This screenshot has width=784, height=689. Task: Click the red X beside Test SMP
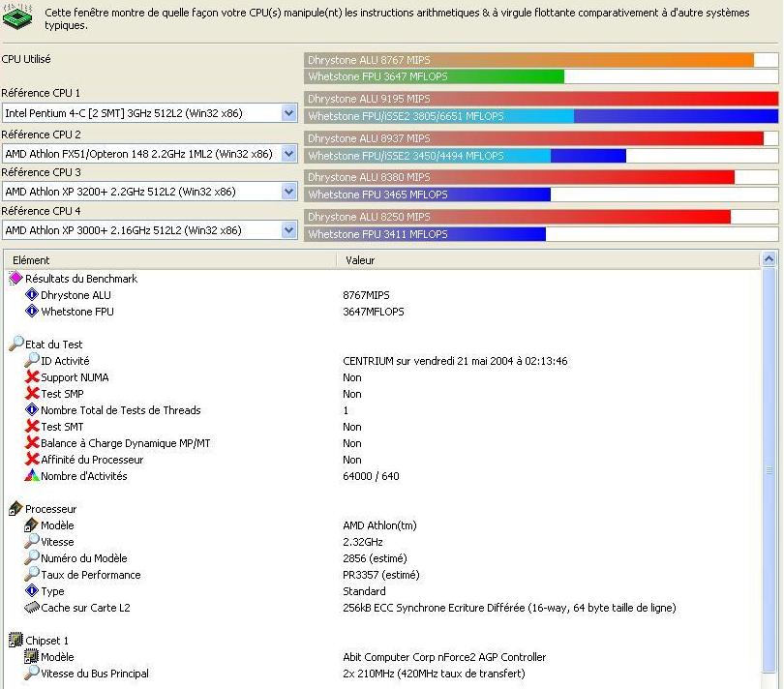point(32,393)
